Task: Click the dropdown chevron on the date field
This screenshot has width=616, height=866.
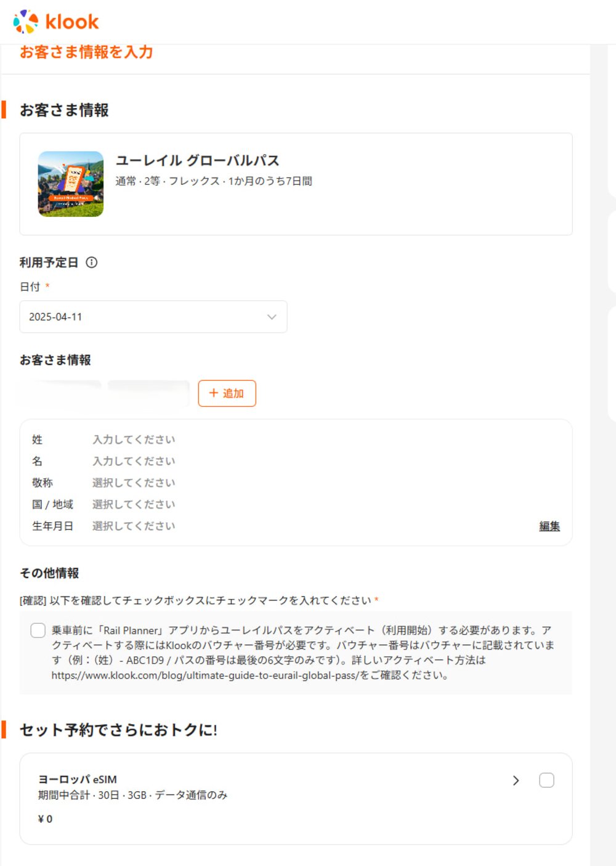Action: [x=270, y=317]
